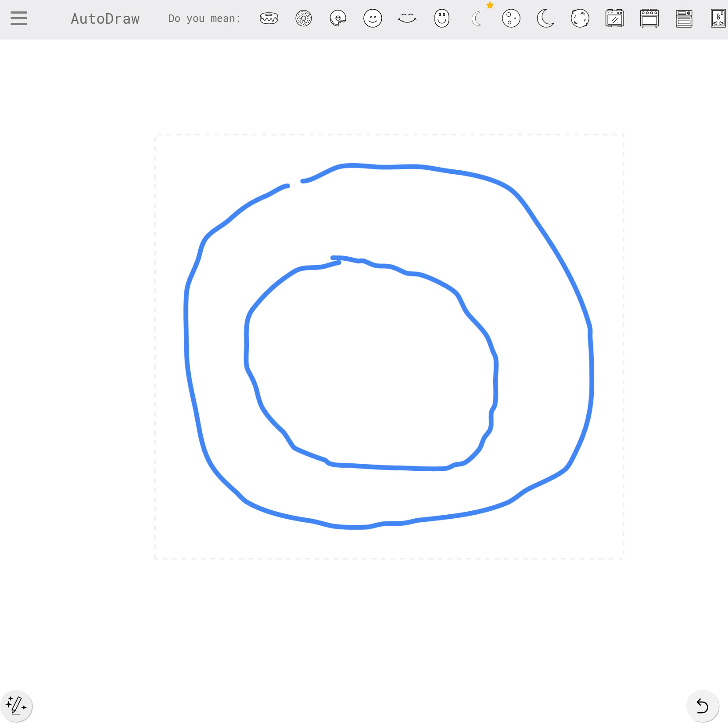This screenshot has height=728, width=728.
Task: Choose the cratered full moon suggestion
Action: [x=511, y=18]
